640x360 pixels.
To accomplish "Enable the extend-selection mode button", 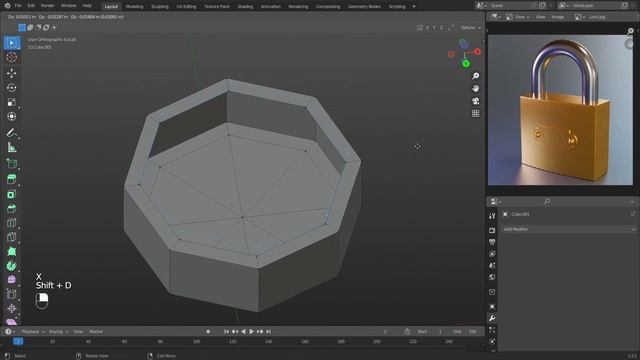I will coord(30,27).
